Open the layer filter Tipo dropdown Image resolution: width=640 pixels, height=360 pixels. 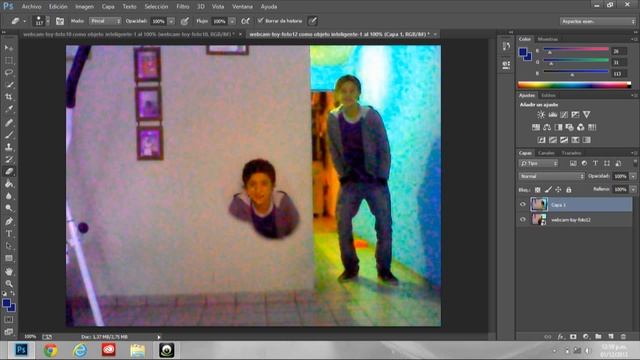coord(538,163)
